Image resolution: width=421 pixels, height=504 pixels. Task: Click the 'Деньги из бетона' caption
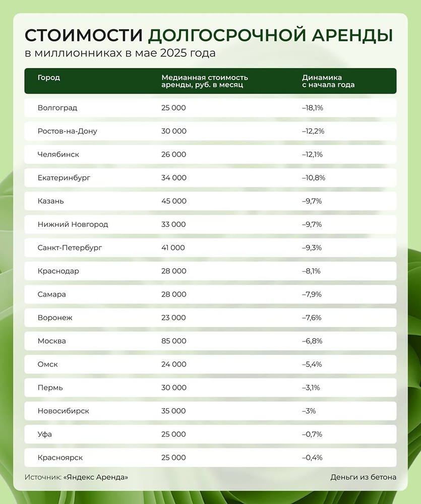pyautogui.click(x=363, y=477)
